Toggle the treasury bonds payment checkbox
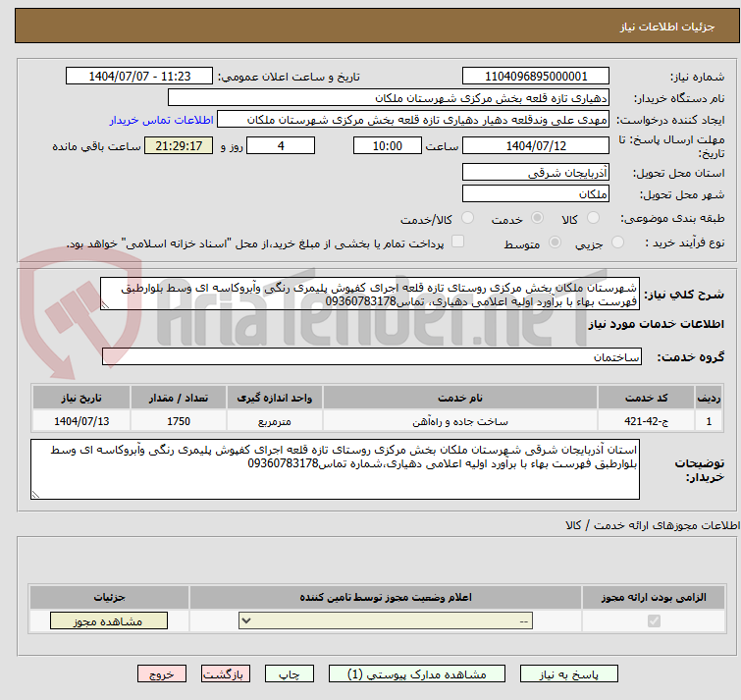 (457, 242)
